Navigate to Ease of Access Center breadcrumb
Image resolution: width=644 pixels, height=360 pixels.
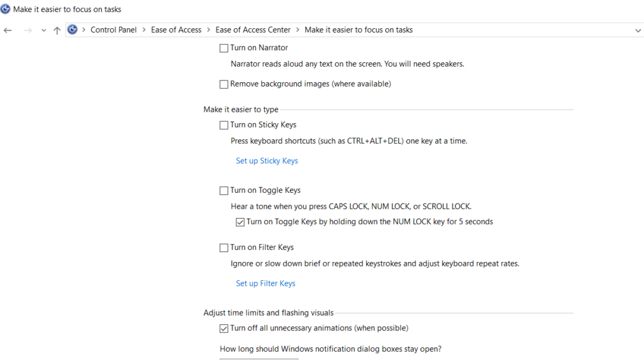point(253,30)
